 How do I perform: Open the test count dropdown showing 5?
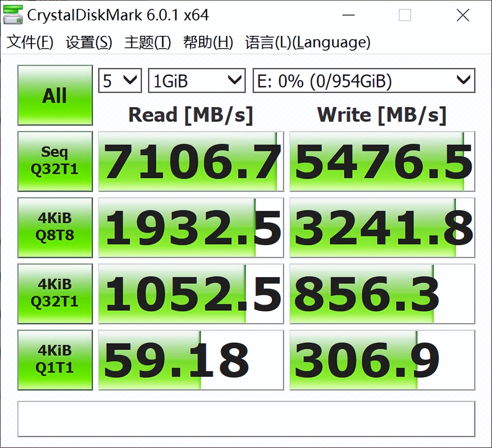(x=120, y=81)
